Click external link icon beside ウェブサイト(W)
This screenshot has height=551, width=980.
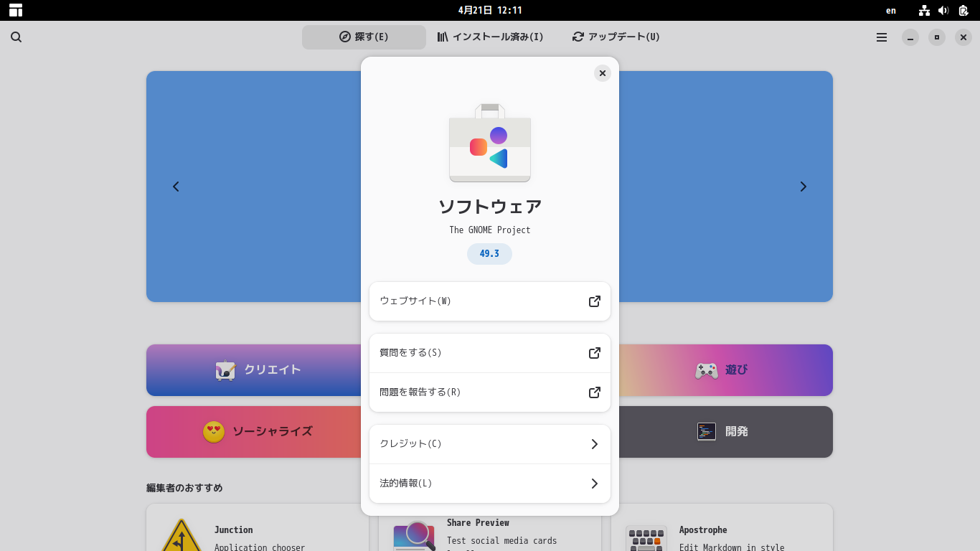click(595, 301)
